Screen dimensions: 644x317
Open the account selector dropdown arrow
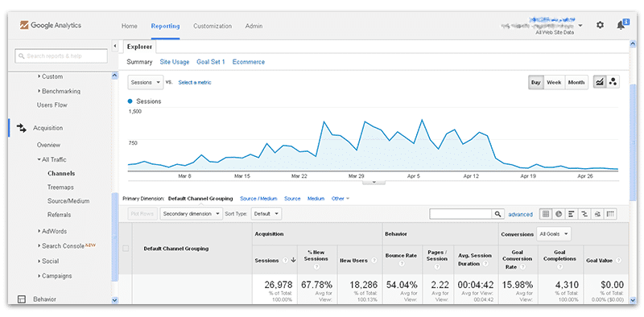click(580, 26)
